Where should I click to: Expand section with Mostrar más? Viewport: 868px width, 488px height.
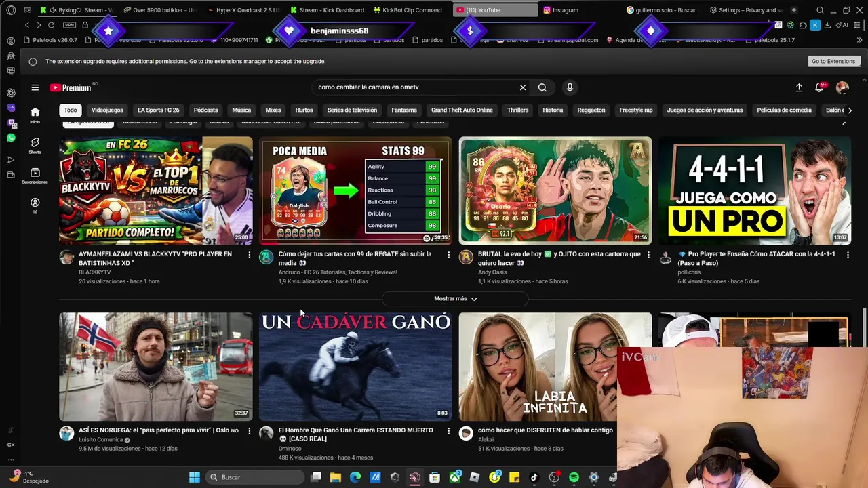click(x=455, y=299)
